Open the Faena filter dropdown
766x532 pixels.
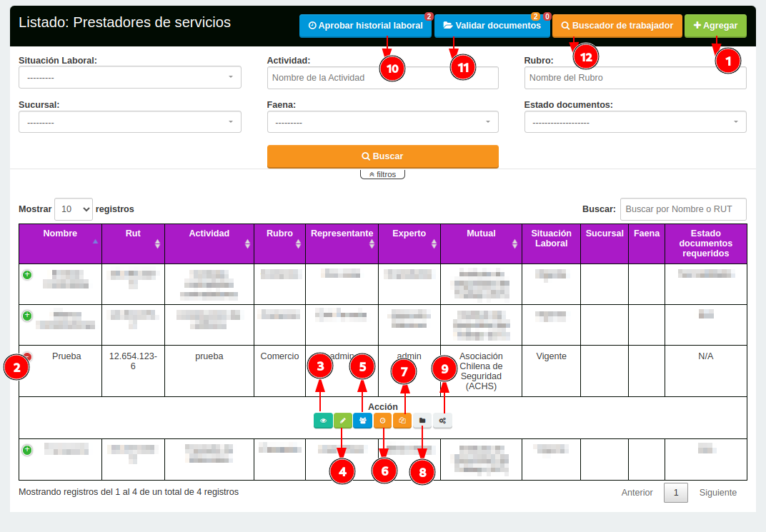pyautogui.click(x=382, y=121)
